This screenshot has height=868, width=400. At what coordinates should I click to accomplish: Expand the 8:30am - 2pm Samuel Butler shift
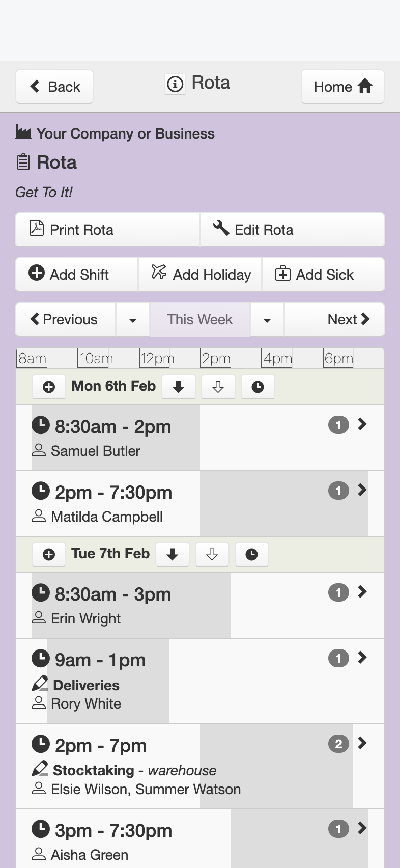click(x=362, y=424)
